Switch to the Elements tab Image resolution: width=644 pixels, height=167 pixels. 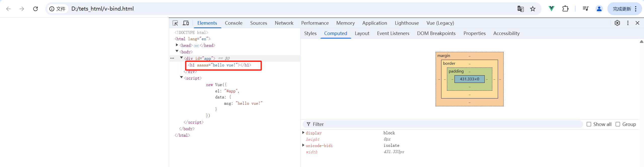pos(207,23)
